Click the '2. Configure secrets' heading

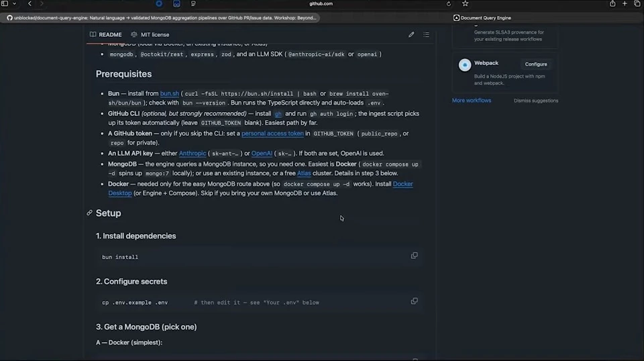click(131, 281)
